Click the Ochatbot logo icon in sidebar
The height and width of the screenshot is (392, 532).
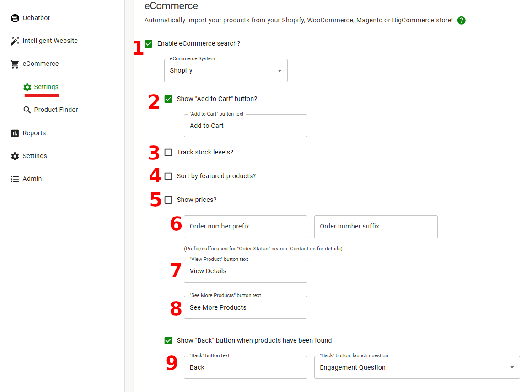click(x=15, y=18)
